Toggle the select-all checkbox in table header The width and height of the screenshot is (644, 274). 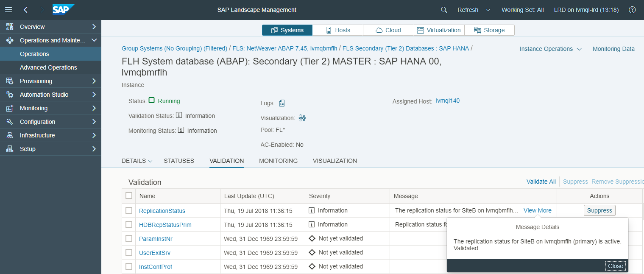[129, 196]
